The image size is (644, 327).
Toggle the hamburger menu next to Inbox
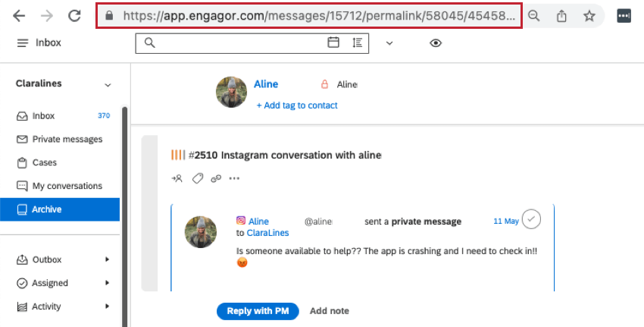click(x=23, y=42)
